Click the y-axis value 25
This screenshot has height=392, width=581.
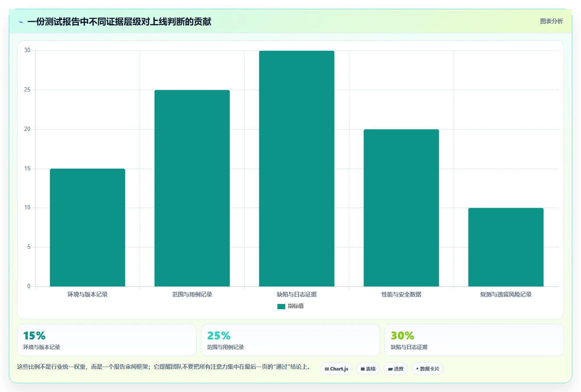pos(28,90)
